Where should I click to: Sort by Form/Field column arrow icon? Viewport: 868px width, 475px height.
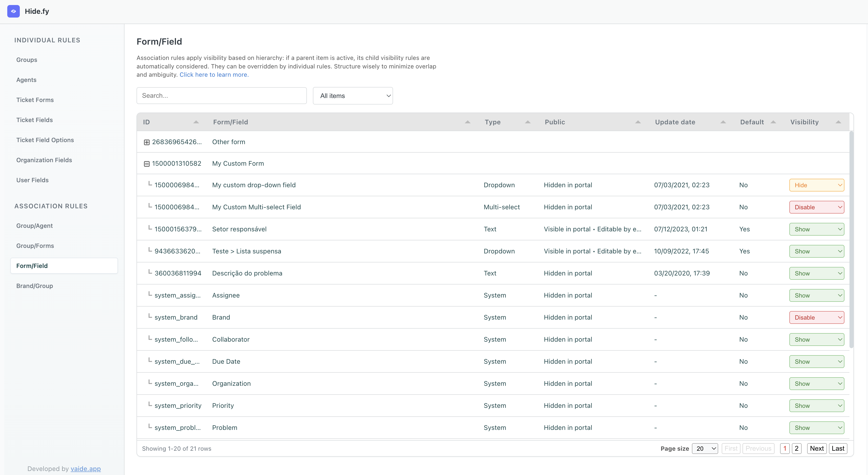tap(467, 122)
